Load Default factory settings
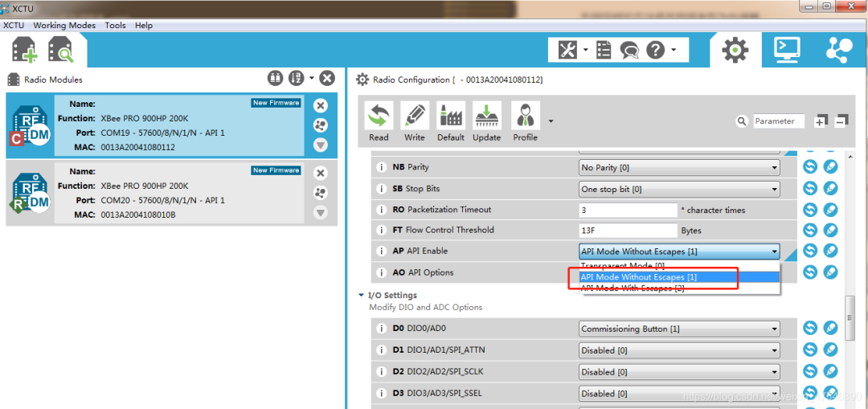Image resolution: width=868 pixels, height=409 pixels. 451,122
